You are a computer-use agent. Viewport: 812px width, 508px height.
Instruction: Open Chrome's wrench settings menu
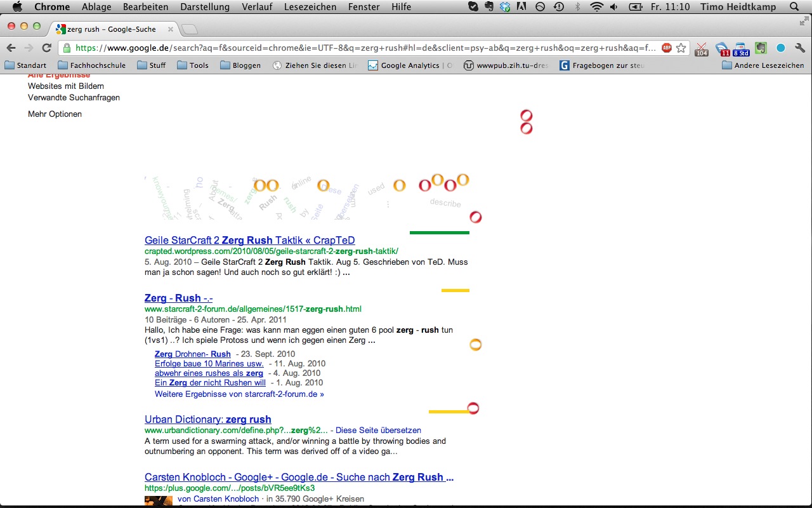tap(800, 48)
